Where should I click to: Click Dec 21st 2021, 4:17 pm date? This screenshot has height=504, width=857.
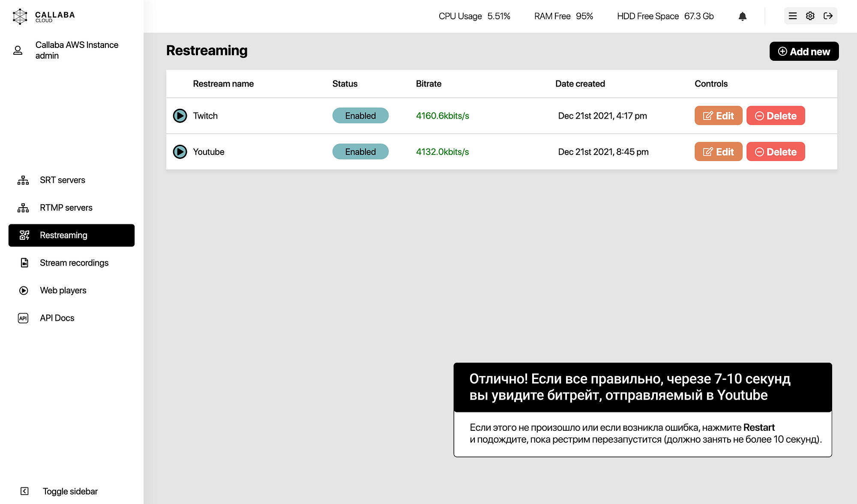click(602, 116)
